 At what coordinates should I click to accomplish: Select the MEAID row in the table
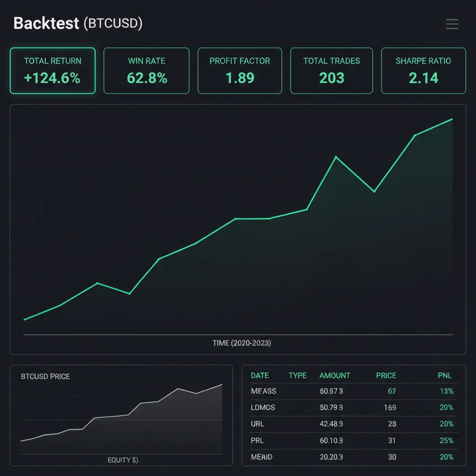[x=354, y=457]
